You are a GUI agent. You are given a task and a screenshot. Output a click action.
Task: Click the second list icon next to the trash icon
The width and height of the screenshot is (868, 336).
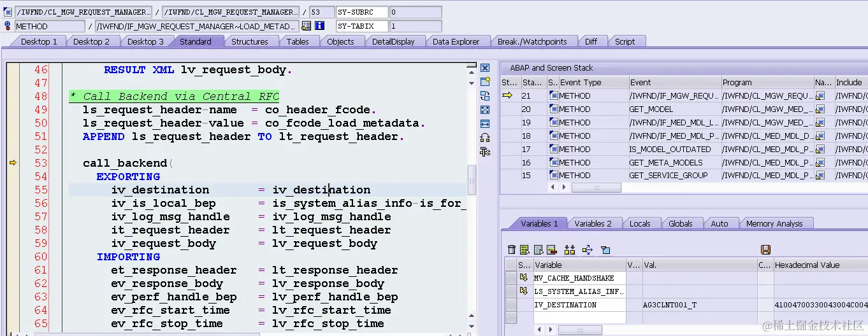(539, 250)
